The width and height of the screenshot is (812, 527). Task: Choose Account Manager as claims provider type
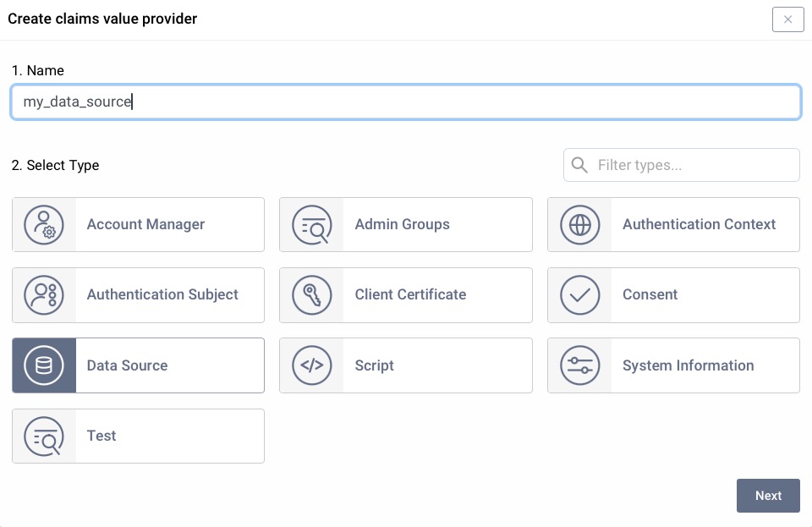[x=138, y=224]
